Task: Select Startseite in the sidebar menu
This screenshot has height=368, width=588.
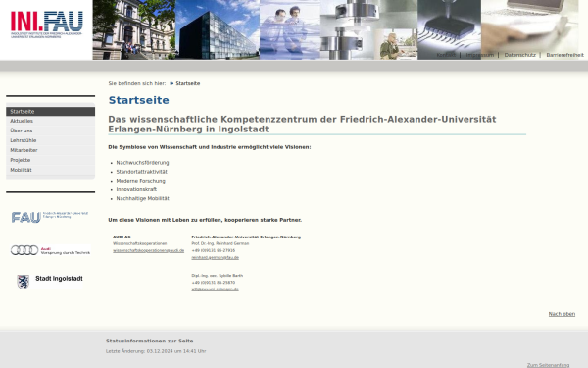Action: pyautogui.click(x=50, y=112)
